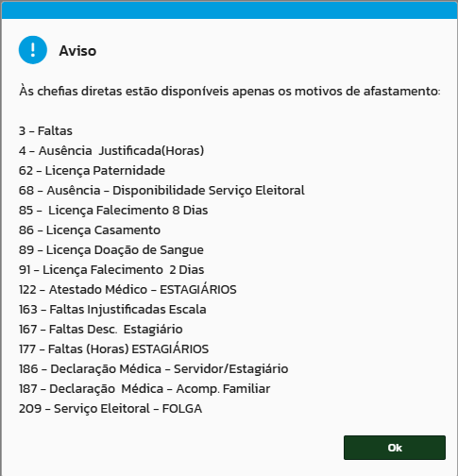The width and height of the screenshot is (458, 476).
Task: Select '89 – Licença Doação de Sangue'
Action: pyautogui.click(x=111, y=250)
